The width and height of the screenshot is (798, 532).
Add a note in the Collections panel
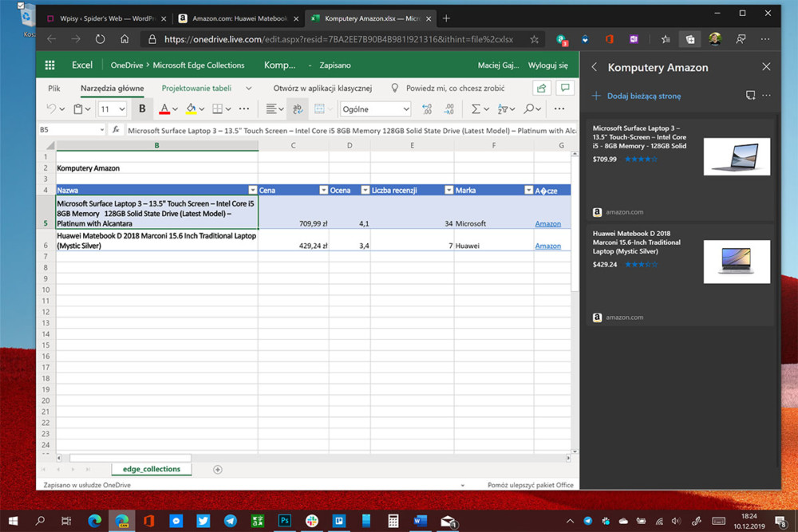(x=750, y=95)
